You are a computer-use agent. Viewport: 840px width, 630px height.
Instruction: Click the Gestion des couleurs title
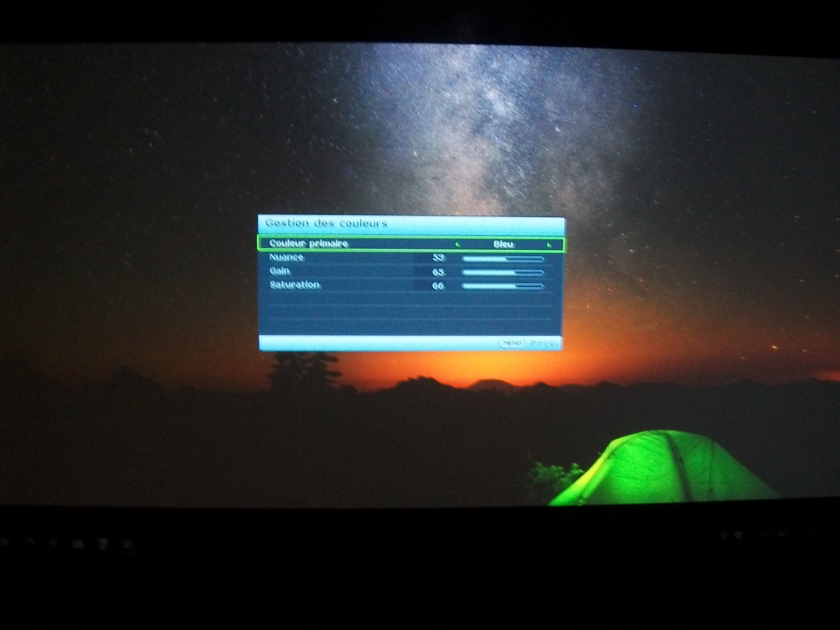tap(326, 224)
